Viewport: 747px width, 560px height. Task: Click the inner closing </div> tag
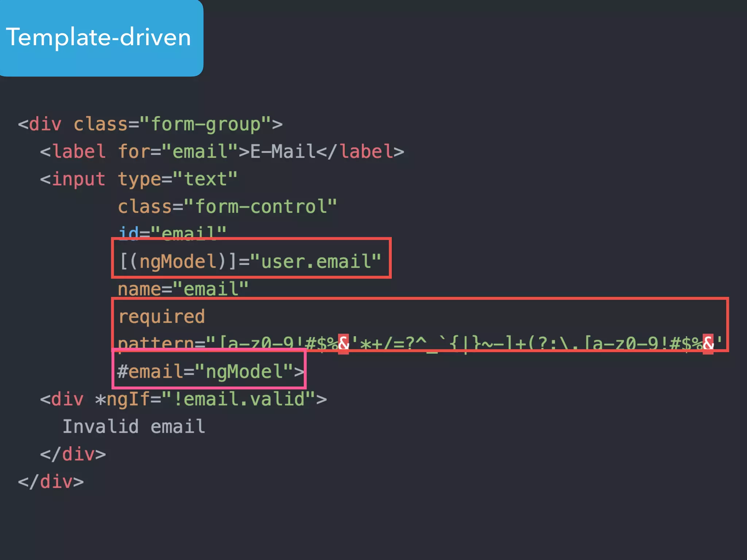(73, 454)
